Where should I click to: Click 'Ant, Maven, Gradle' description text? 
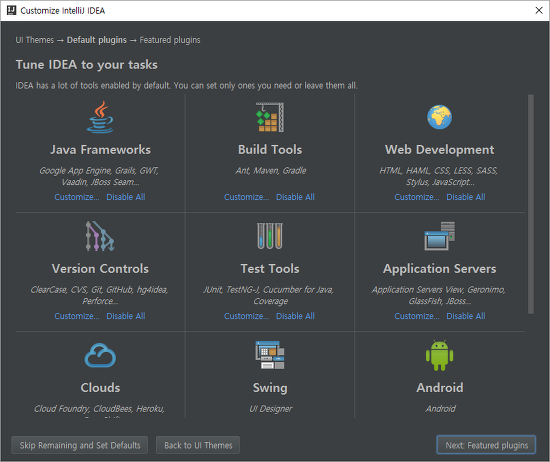click(x=270, y=171)
